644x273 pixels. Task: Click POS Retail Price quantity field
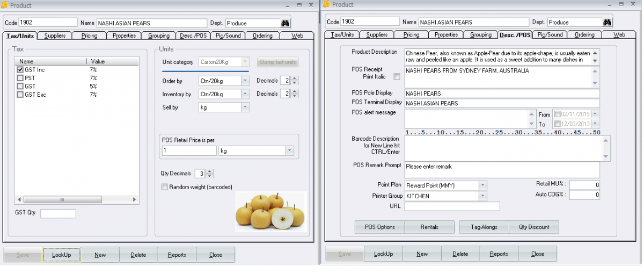coord(189,151)
